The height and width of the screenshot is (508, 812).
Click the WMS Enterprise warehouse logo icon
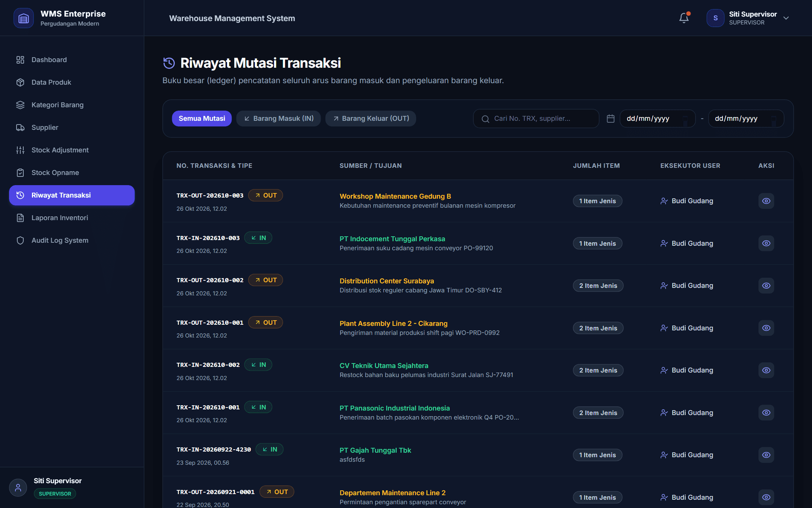click(23, 18)
